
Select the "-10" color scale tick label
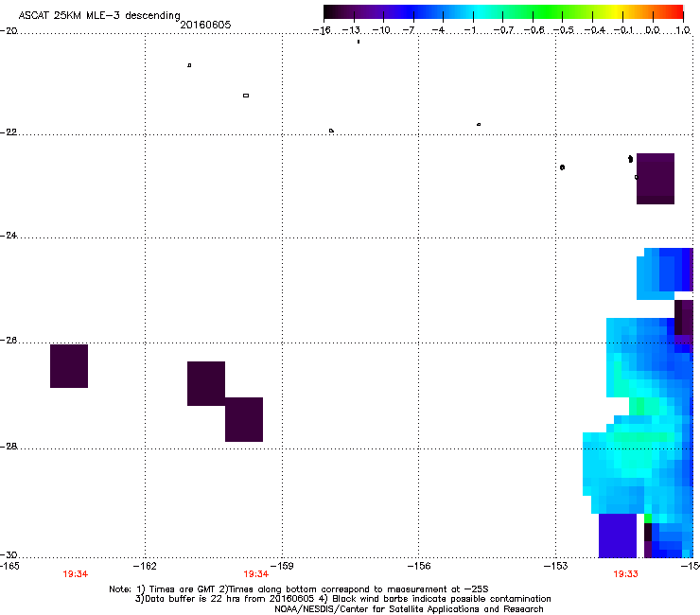tap(381, 30)
